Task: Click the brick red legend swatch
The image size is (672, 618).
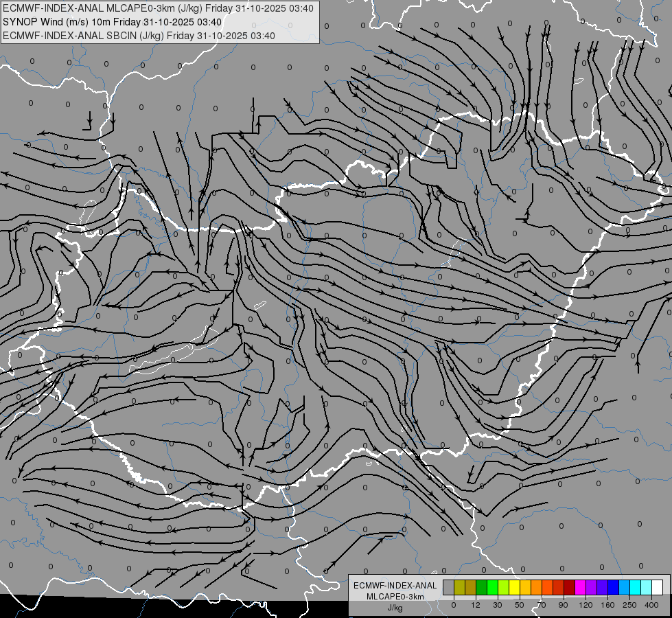Action: 559,587
